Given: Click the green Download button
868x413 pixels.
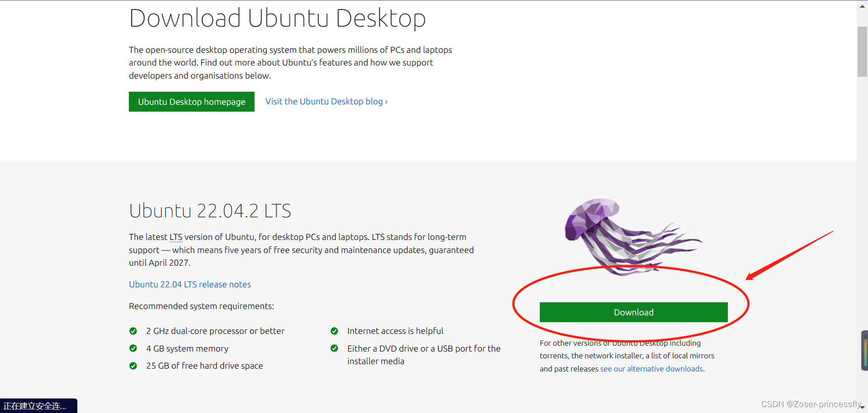Looking at the screenshot, I should click(x=633, y=312).
